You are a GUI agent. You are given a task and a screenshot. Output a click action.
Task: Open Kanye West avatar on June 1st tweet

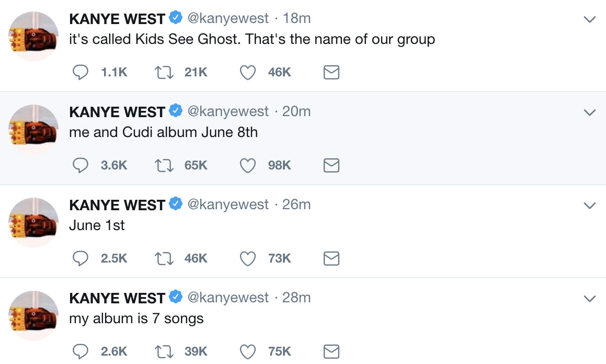34,222
